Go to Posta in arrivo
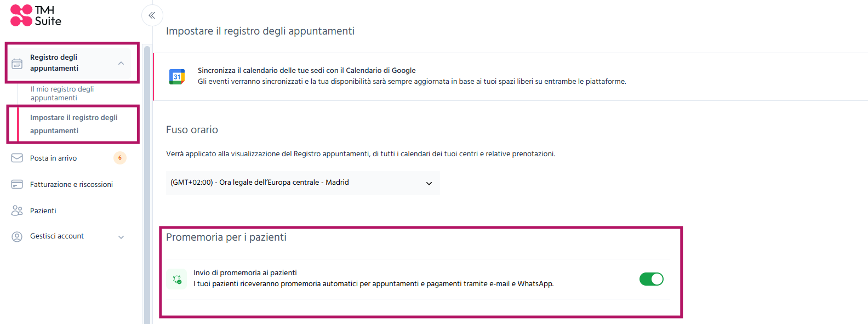868x324 pixels. click(53, 158)
